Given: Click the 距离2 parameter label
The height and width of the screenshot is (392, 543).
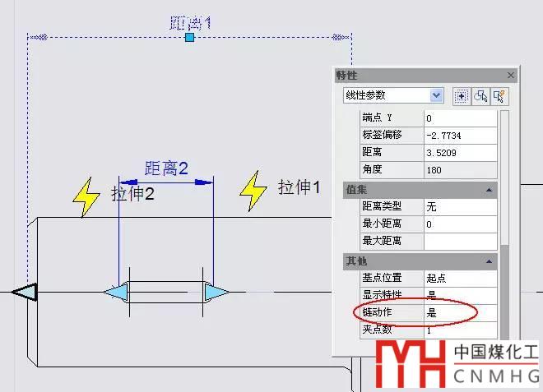Looking at the screenshot, I should click(166, 168).
